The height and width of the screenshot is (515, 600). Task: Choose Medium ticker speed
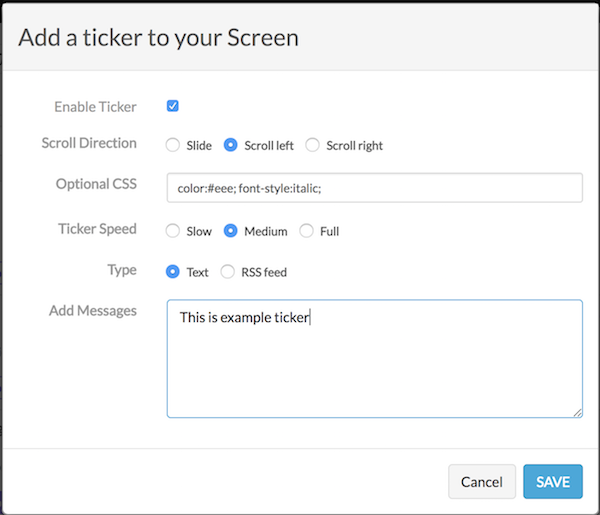click(x=230, y=231)
